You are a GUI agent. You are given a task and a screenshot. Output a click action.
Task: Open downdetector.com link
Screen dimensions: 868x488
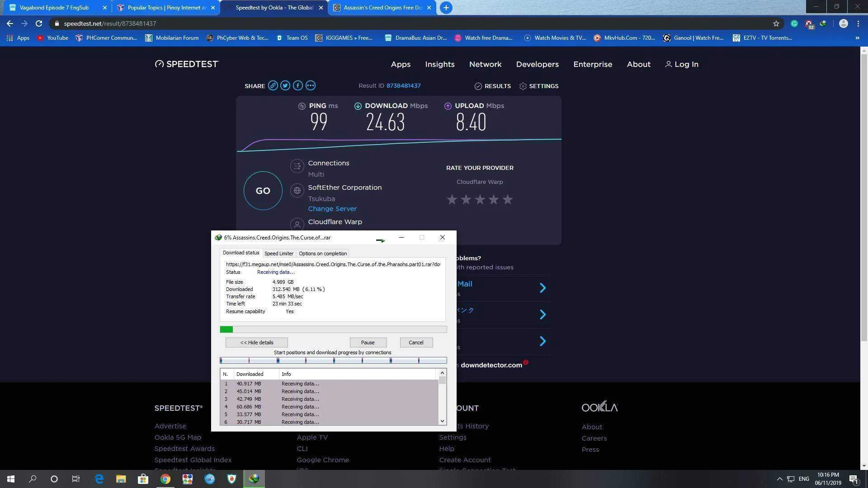click(491, 365)
